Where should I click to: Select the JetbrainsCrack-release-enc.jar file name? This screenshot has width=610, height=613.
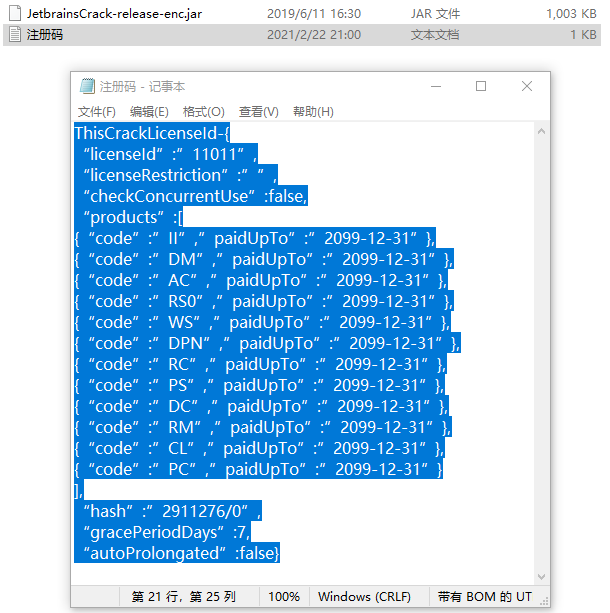pos(114,14)
